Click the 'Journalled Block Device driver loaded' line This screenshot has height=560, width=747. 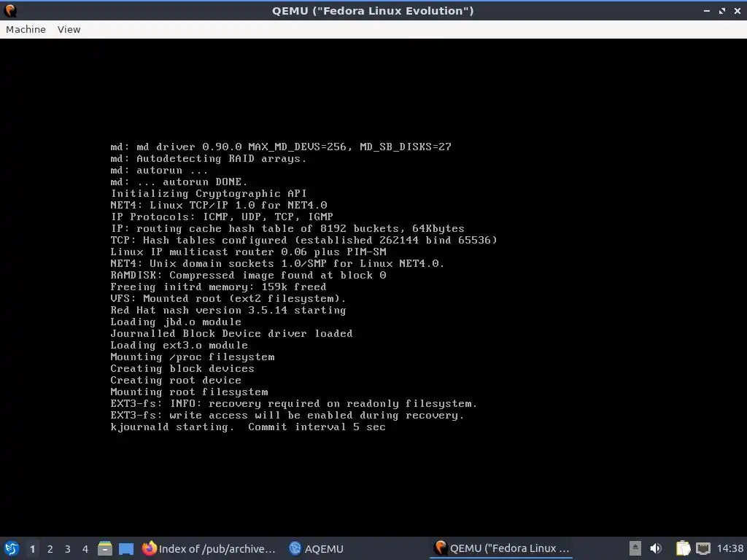(x=231, y=333)
